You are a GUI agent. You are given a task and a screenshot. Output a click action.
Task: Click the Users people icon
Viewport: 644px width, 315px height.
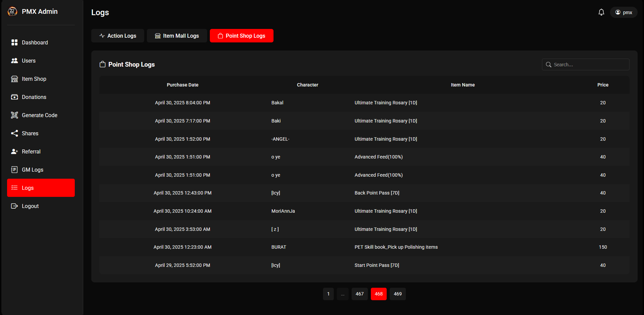[14, 61]
